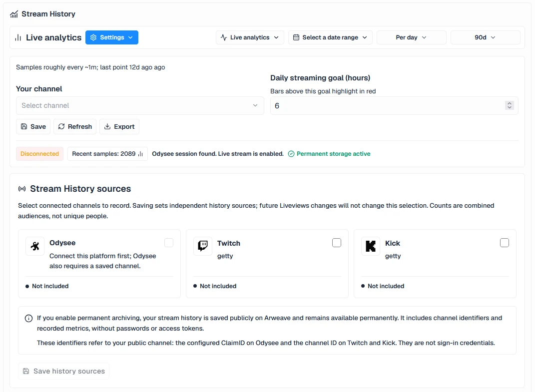This screenshot has height=392, width=535.
Task: Click the green check icon for permanent storage
Action: (x=291, y=154)
